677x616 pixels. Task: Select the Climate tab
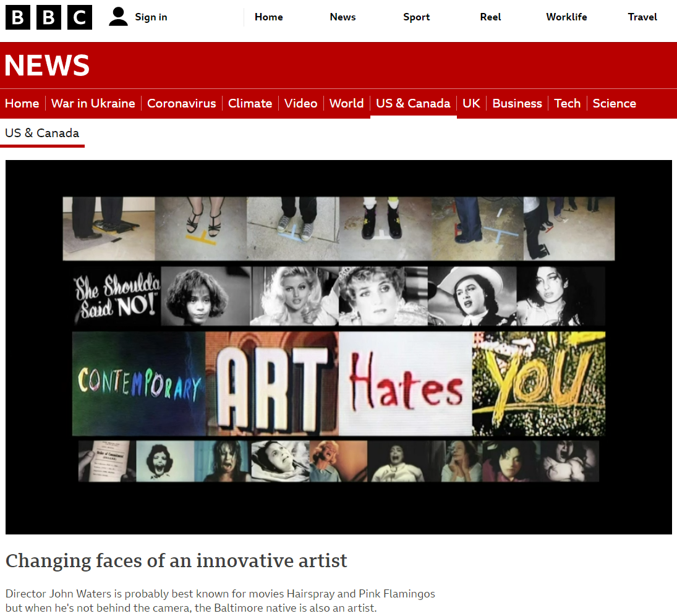tap(250, 104)
